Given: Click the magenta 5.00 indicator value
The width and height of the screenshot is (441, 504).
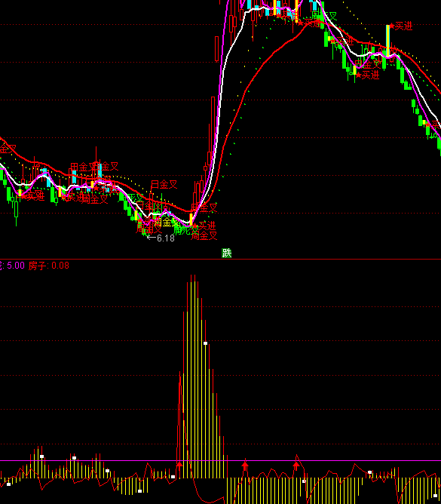Looking at the screenshot, I should [16, 266].
